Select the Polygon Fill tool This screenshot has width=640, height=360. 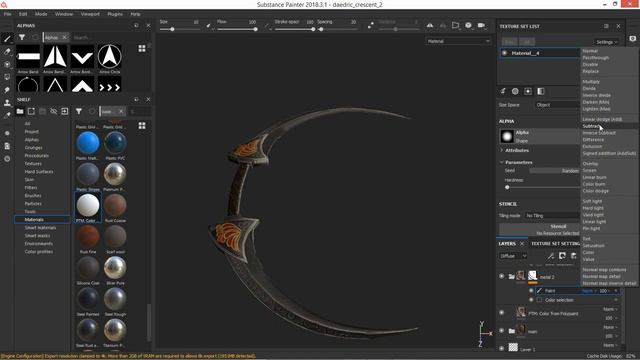pyautogui.click(x=7, y=77)
